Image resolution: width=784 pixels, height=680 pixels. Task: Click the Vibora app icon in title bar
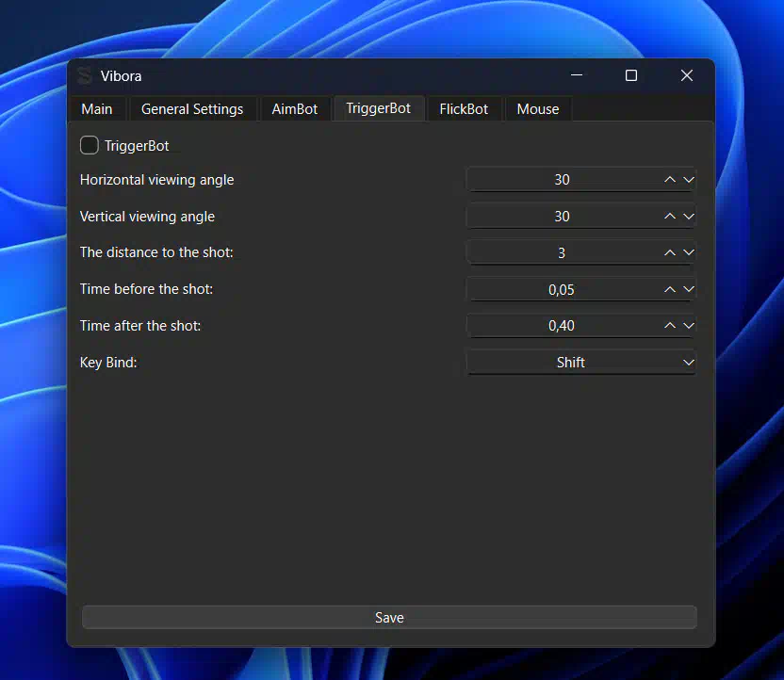click(x=86, y=75)
